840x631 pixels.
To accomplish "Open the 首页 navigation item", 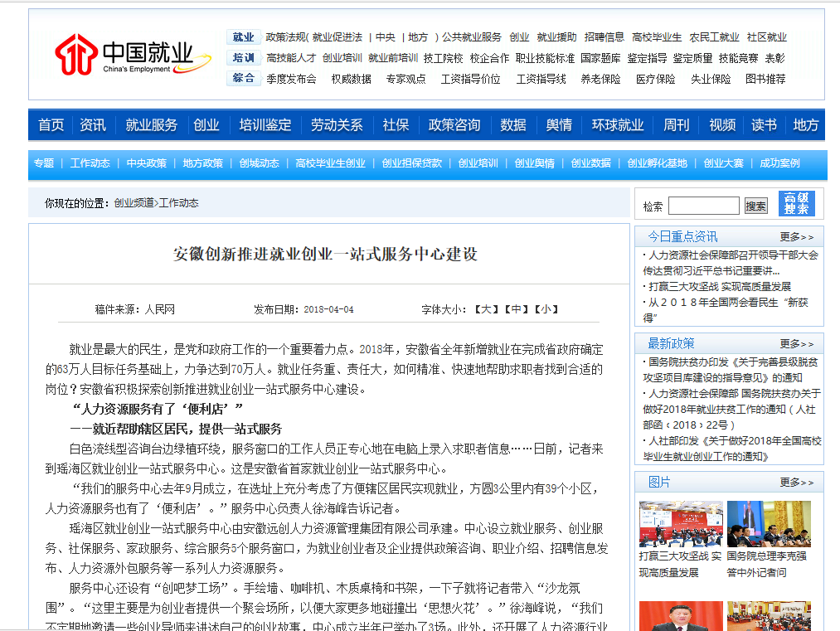I will [50, 124].
